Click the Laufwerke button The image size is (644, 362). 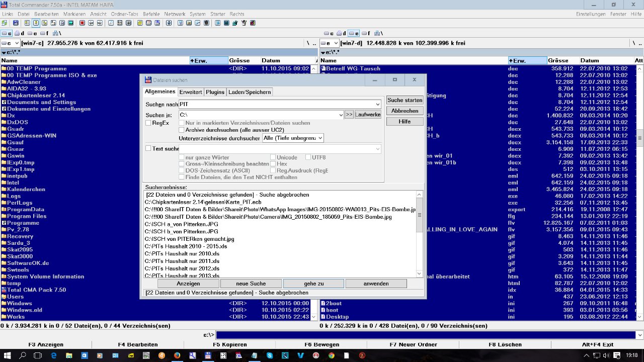368,115
